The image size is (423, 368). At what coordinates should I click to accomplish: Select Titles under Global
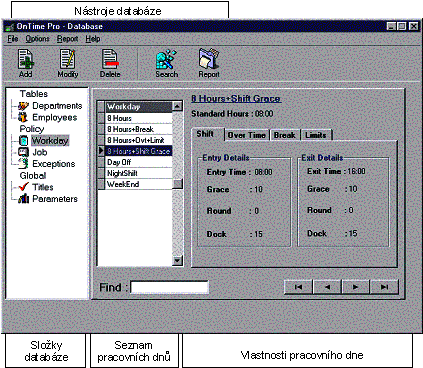[43, 187]
